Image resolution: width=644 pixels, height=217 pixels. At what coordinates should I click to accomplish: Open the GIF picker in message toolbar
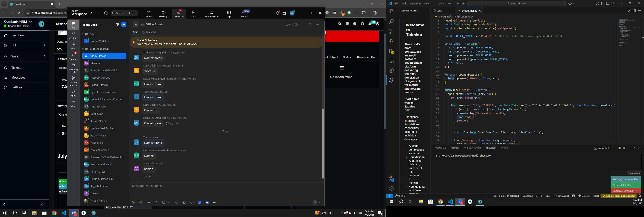[149, 203]
